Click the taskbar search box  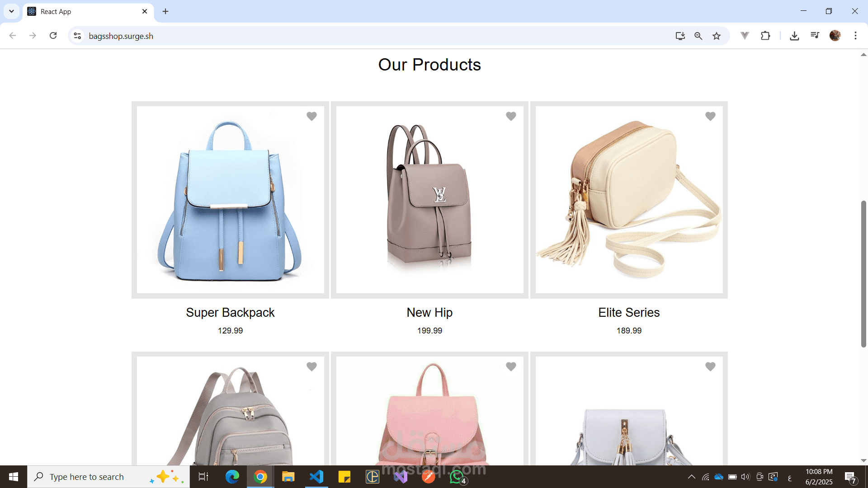pyautogui.click(x=108, y=477)
